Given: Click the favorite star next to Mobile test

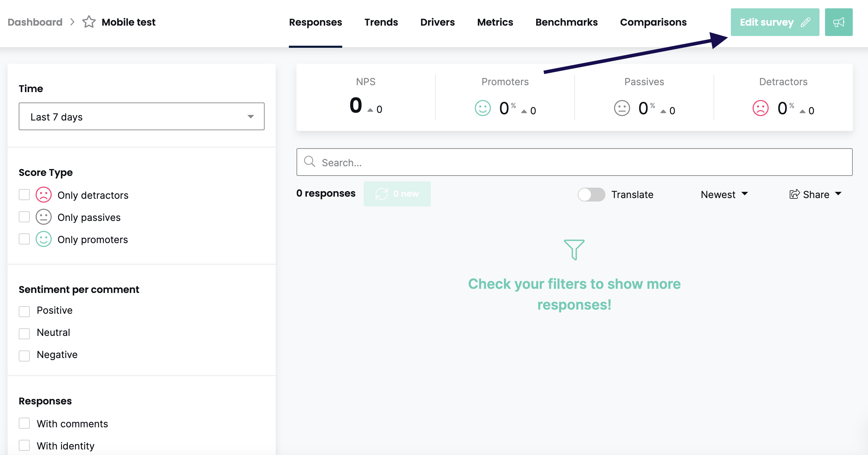Looking at the screenshot, I should point(89,22).
